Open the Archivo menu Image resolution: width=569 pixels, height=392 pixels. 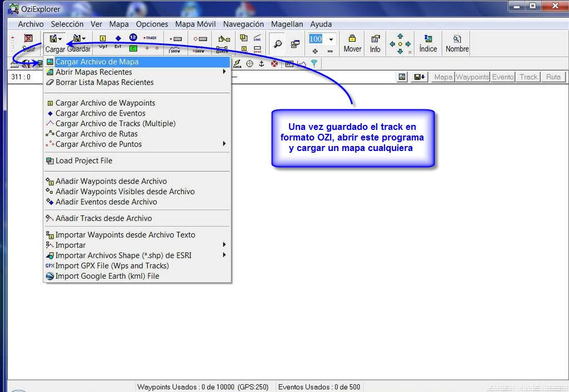31,24
